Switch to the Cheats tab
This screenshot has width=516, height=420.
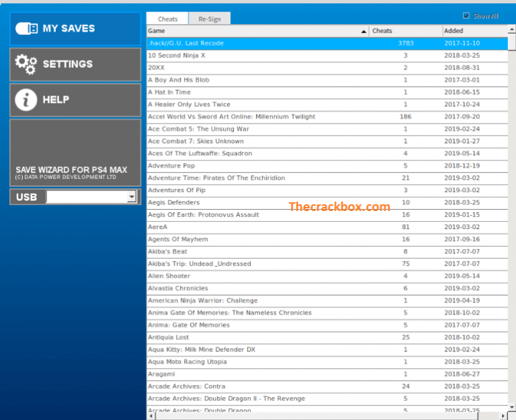(167, 19)
